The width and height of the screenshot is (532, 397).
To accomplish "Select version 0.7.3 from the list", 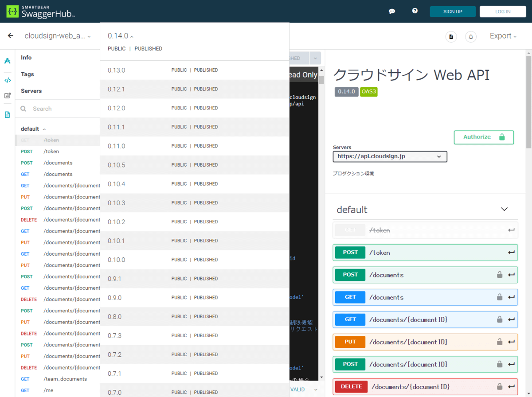I will (195, 335).
